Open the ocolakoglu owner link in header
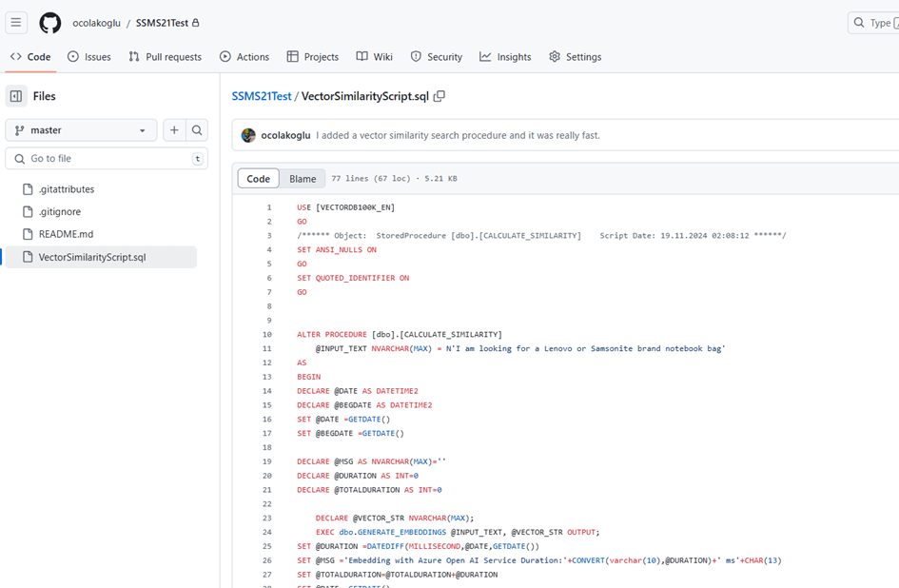Image resolution: width=899 pixels, height=588 pixels. 96,23
